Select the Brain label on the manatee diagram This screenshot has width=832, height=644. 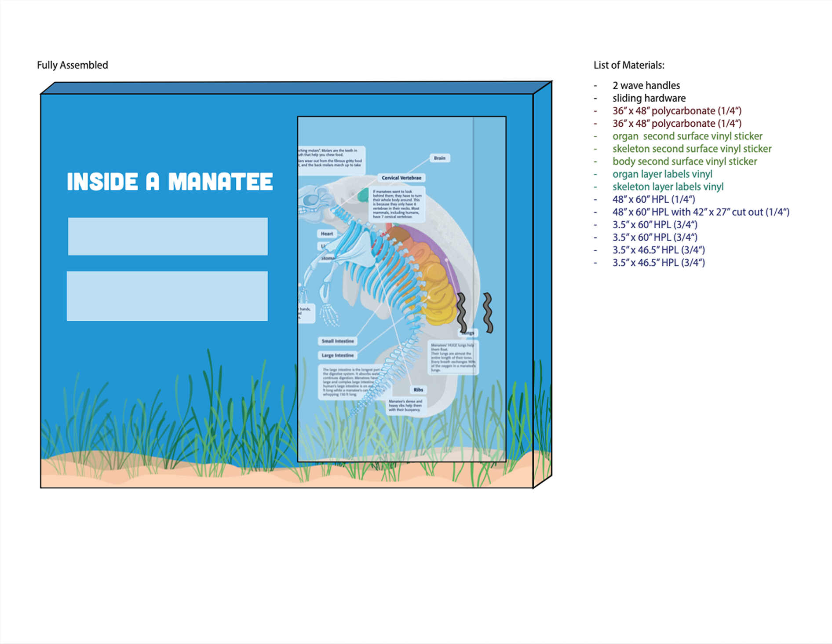point(440,158)
